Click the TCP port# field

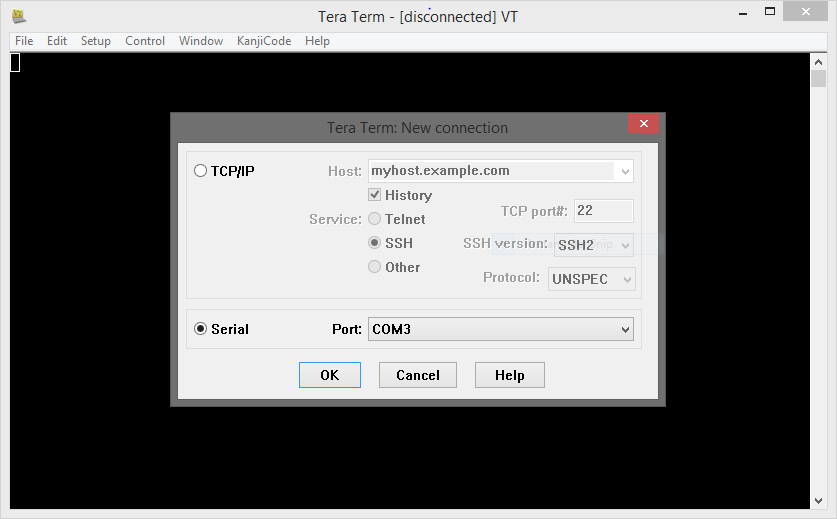tap(604, 211)
